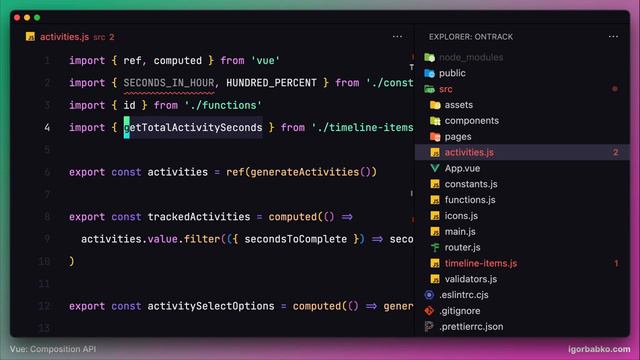Viewport: 640px width, 360px height.
Task: Click the underlined SECONDS_IN_HOUR import
Action: (169, 83)
